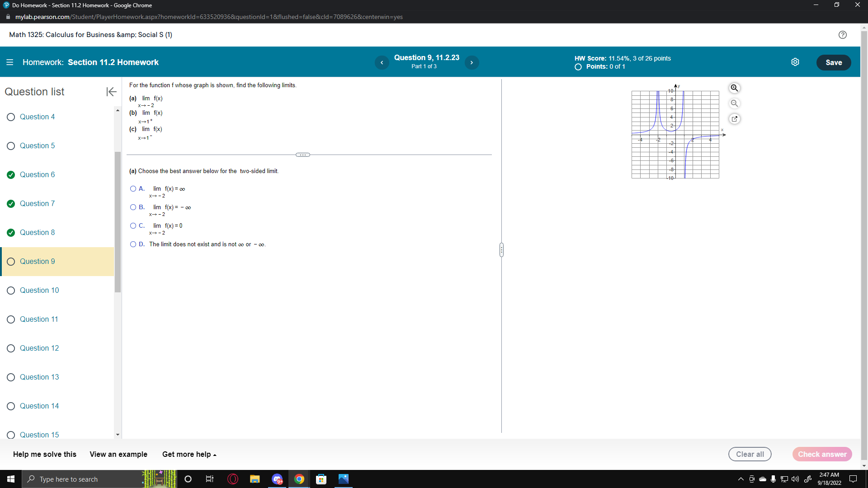Image resolution: width=868 pixels, height=488 pixels.
Task: Zoom in on the graph image
Action: pos(734,88)
